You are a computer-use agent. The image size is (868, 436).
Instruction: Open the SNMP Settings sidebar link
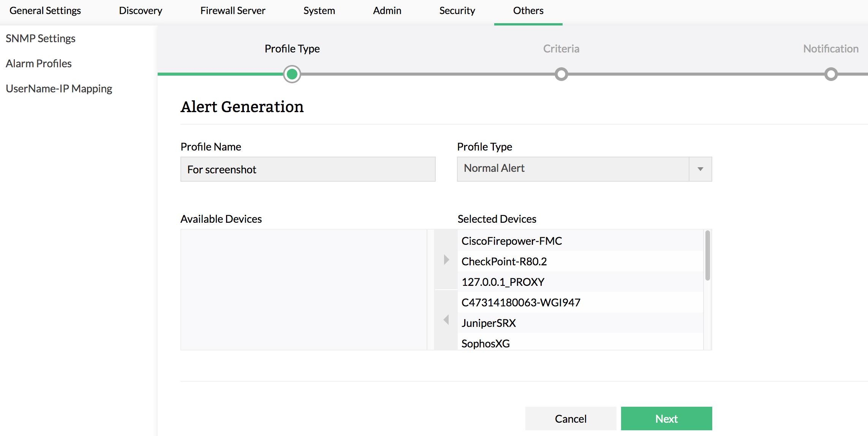(41, 38)
